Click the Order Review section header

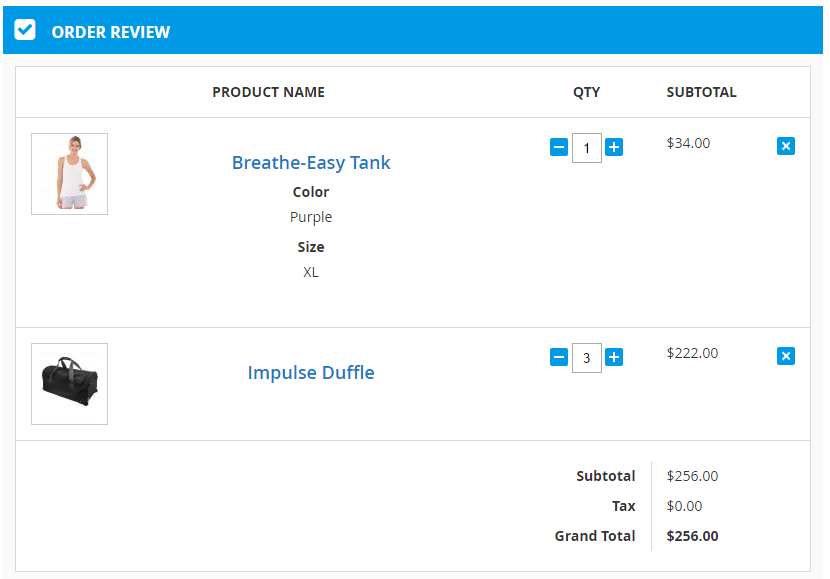click(x=111, y=32)
